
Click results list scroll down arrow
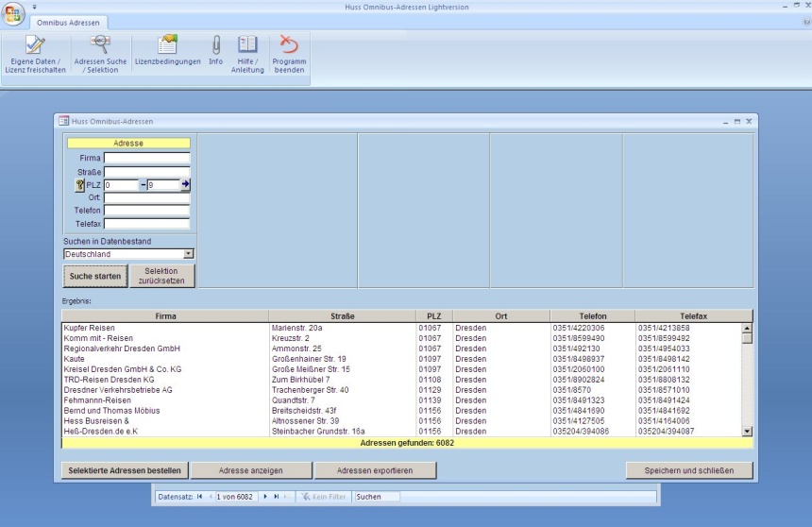tap(747, 431)
